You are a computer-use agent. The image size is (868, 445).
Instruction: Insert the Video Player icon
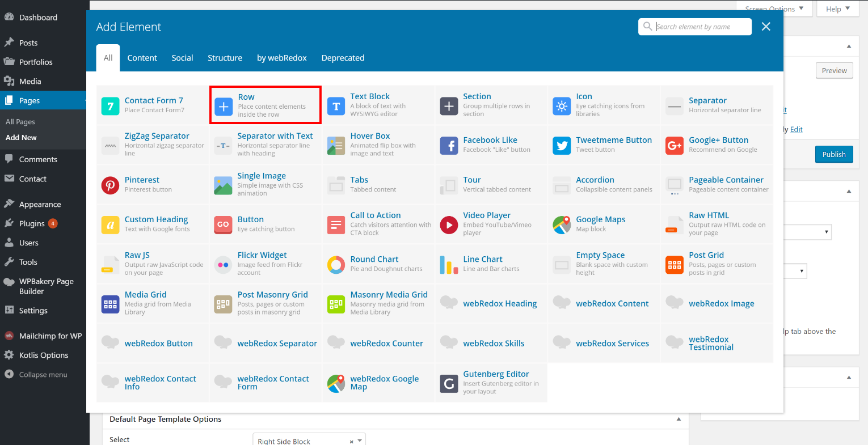tap(449, 225)
